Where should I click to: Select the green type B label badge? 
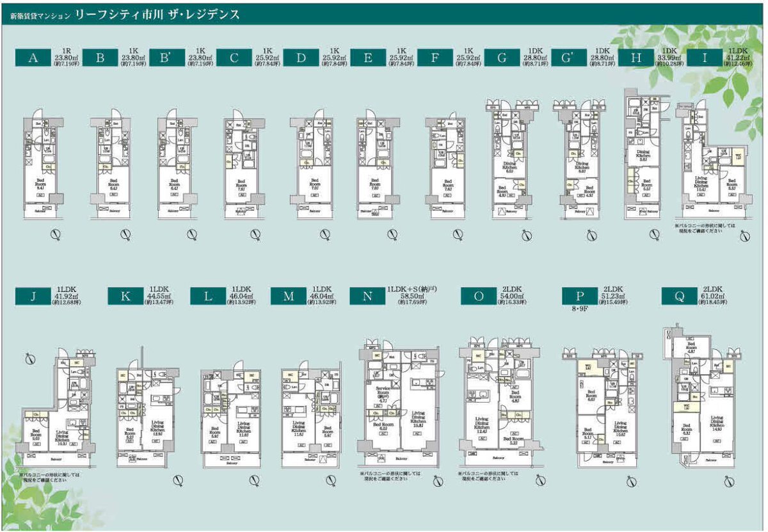(100, 58)
